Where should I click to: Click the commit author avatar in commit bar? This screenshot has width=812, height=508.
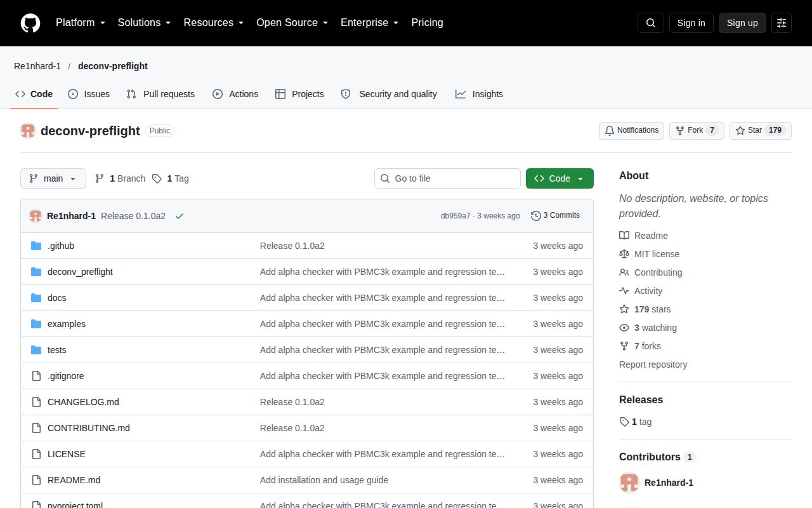click(x=36, y=216)
